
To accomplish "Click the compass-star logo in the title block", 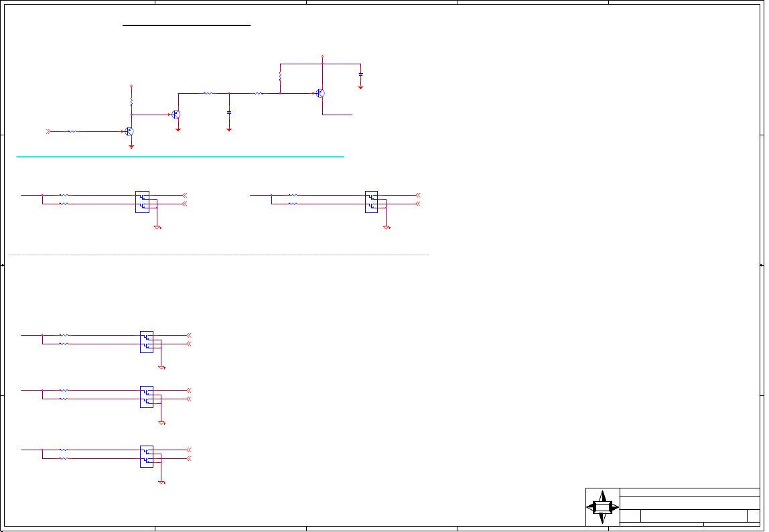I will (x=602, y=507).
